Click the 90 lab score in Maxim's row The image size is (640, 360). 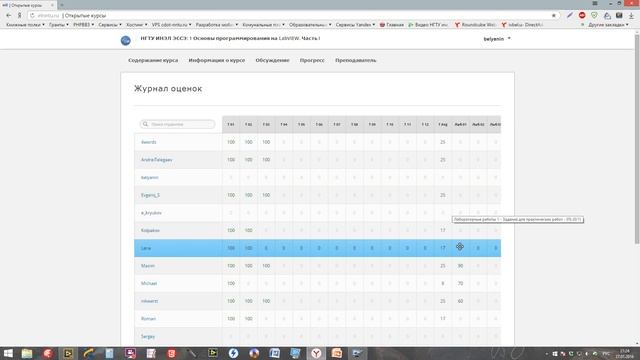coord(460,266)
